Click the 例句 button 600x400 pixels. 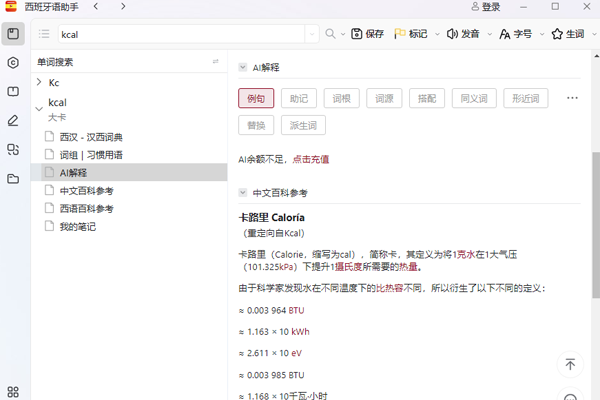point(255,98)
